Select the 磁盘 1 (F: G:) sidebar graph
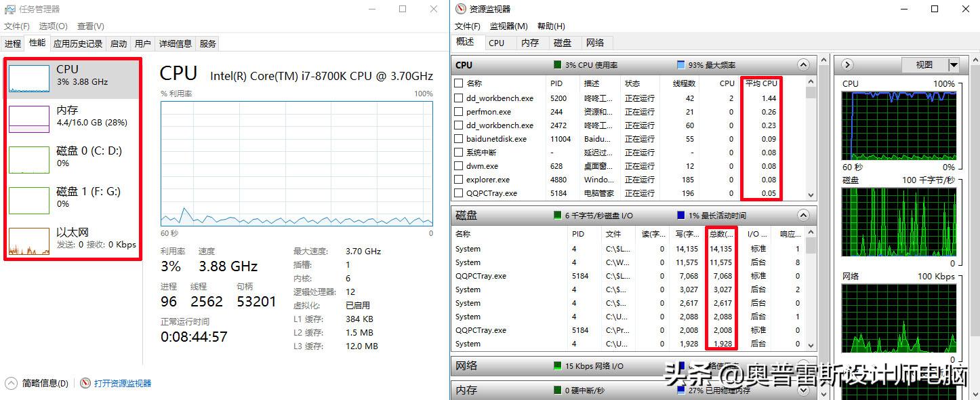Viewport: 980px width, 400px height. pos(71,198)
